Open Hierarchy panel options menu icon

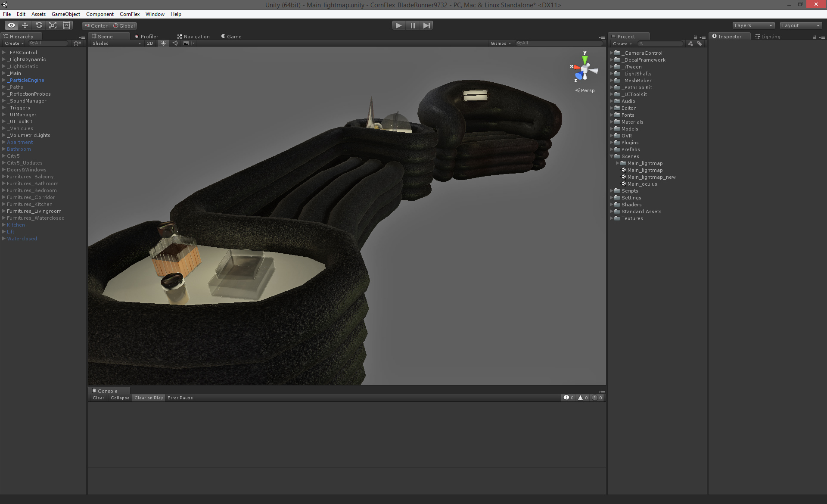point(82,37)
